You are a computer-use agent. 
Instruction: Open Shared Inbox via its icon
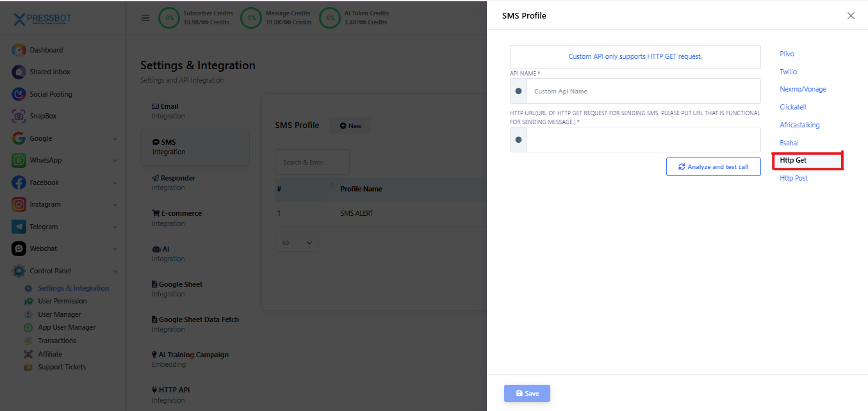point(19,72)
